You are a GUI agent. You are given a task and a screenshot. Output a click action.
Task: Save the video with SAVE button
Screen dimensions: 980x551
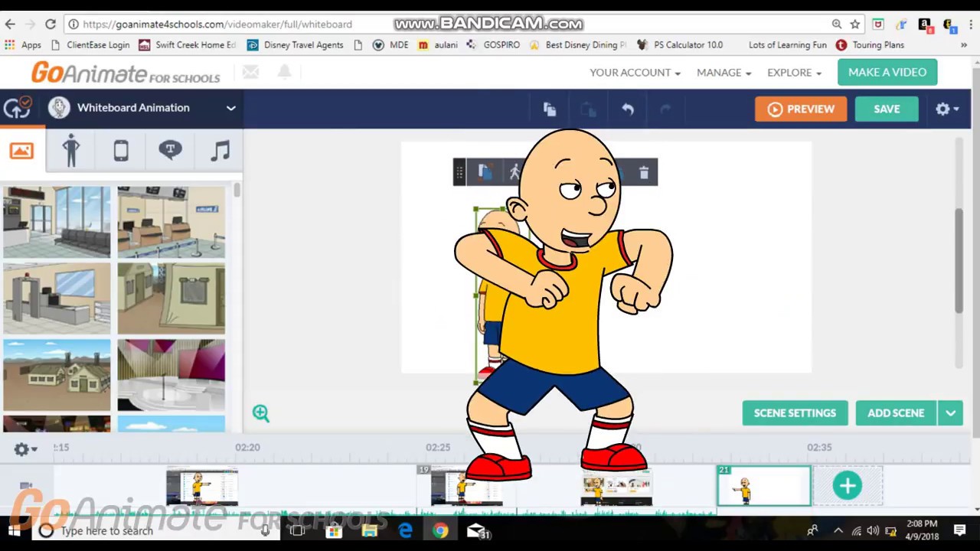coord(887,109)
